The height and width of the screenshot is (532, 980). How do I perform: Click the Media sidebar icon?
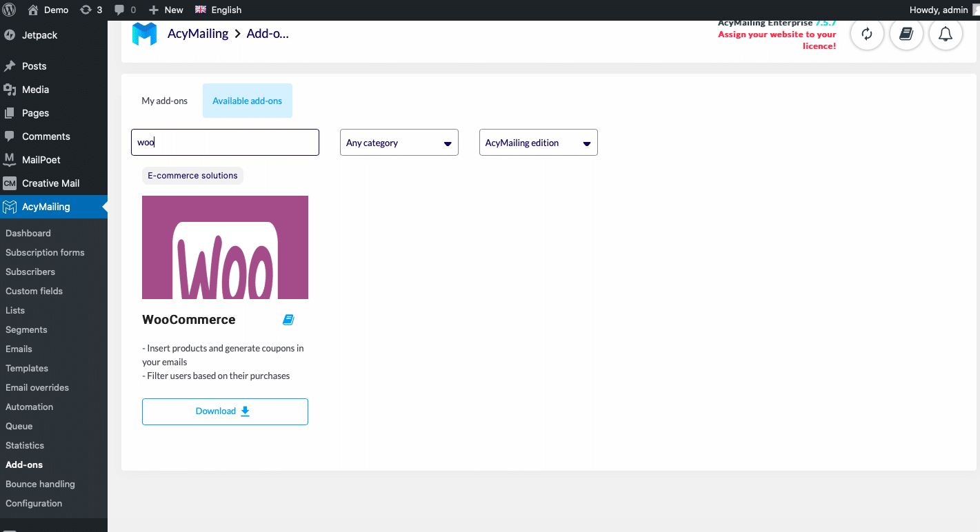pyautogui.click(x=10, y=90)
